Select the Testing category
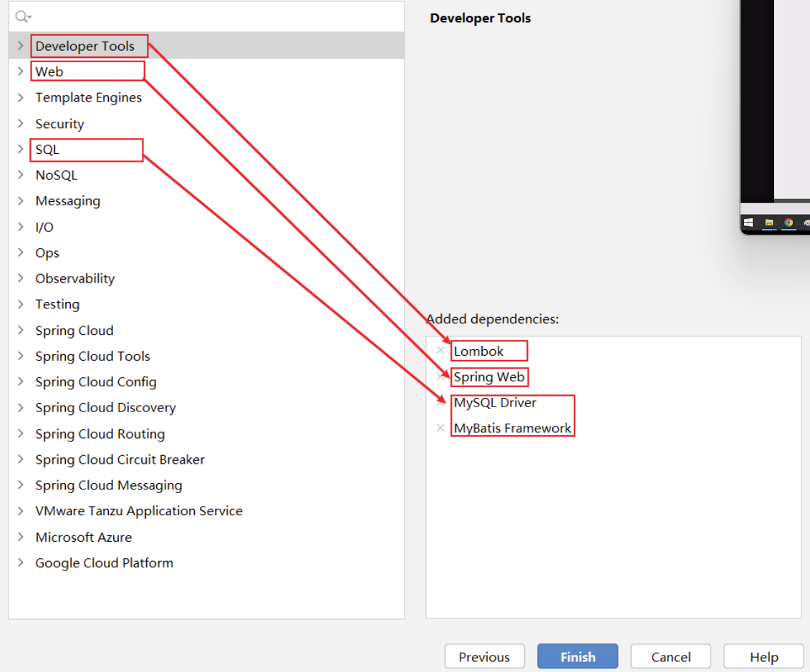 (57, 305)
